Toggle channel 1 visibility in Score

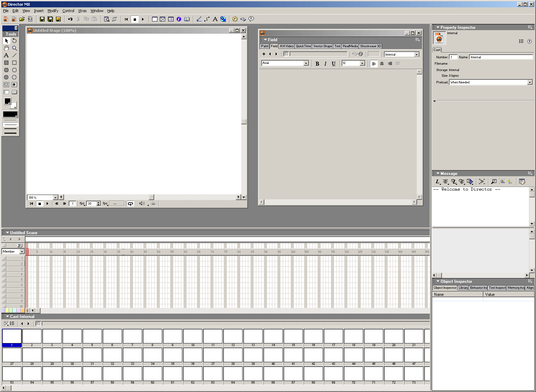(x=4, y=258)
